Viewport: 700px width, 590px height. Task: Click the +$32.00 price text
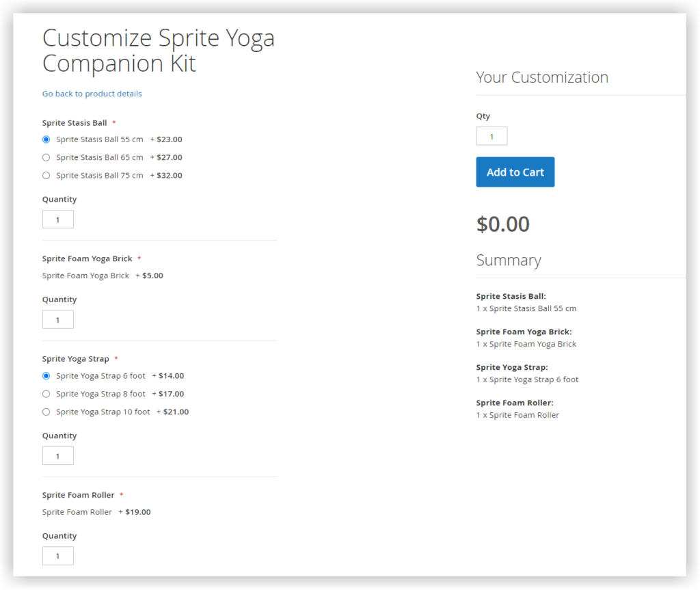pyautogui.click(x=166, y=176)
